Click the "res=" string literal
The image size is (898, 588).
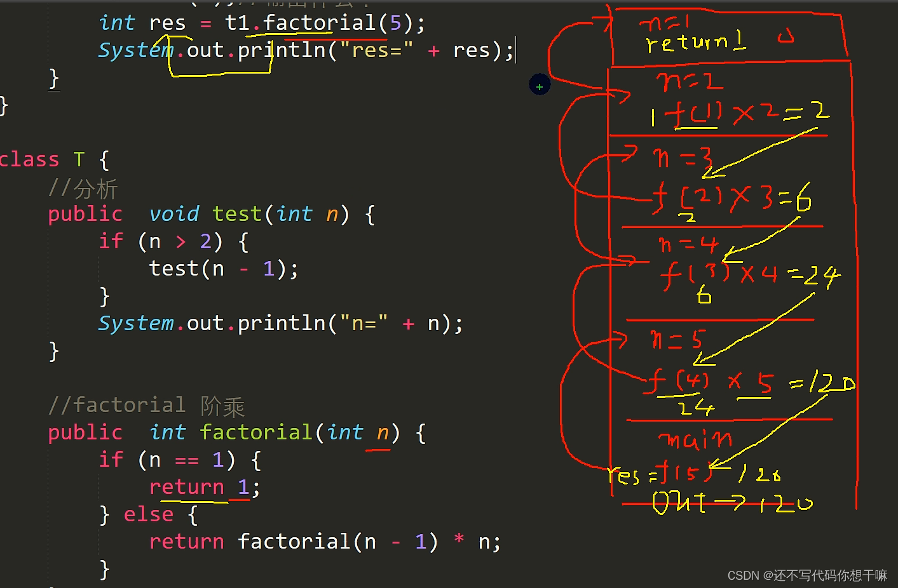click(x=376, y=50)
